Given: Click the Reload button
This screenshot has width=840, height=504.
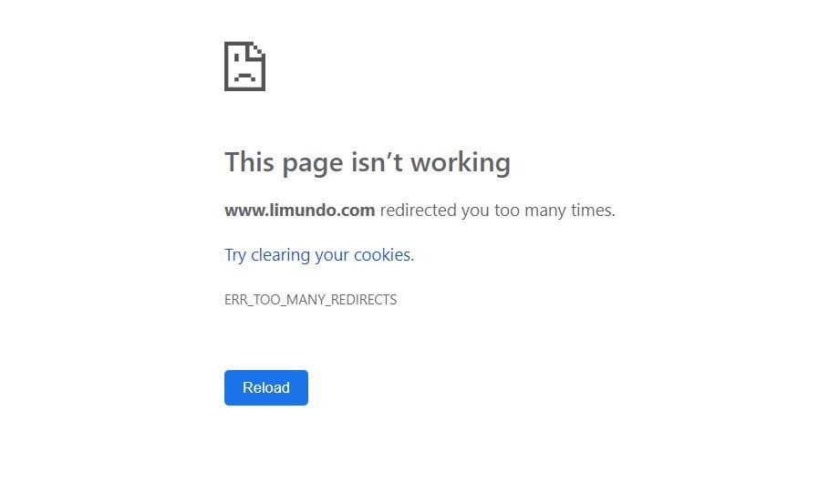Looking at the screenshot, I should [x=266, y=387].
